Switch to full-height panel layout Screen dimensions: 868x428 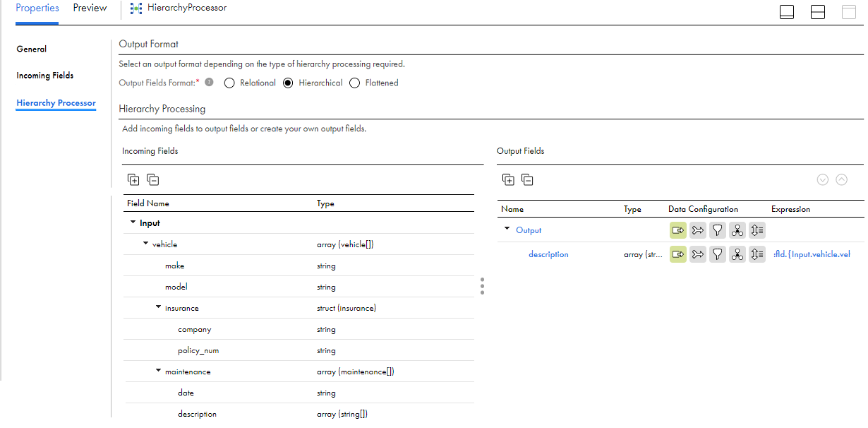tap(849, 12)
